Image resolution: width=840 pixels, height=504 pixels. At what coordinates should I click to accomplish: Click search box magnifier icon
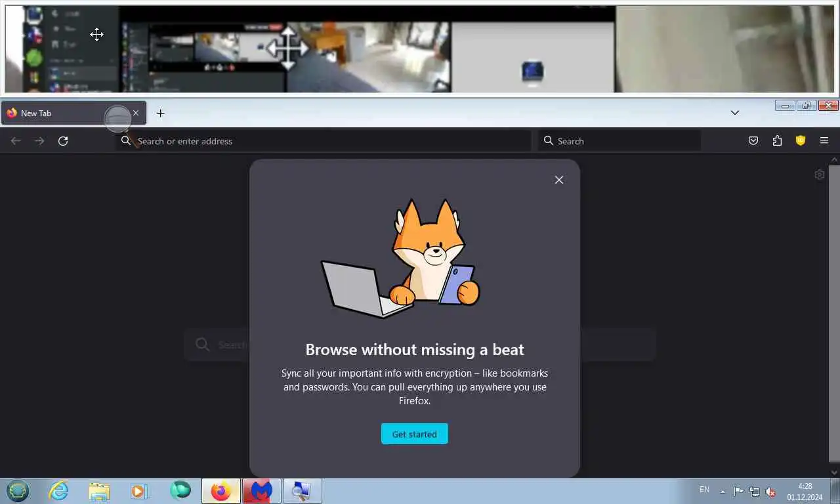point(549,140)
